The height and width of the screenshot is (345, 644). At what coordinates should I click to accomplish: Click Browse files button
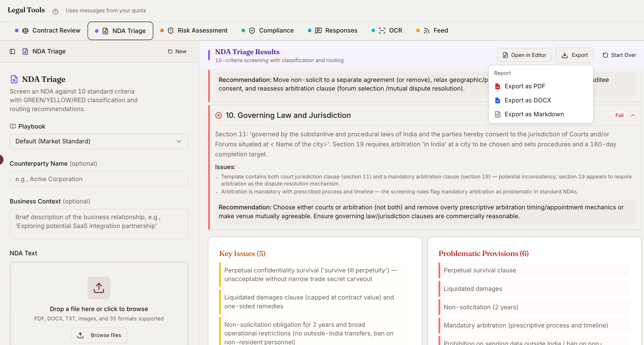coord(99,335)
